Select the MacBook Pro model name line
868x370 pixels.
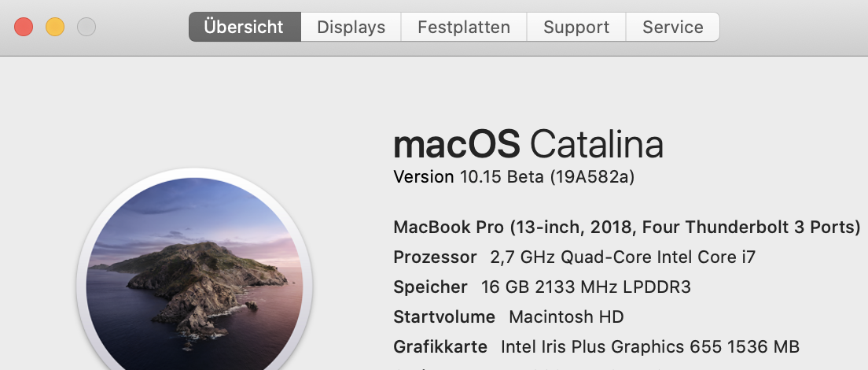627,227
